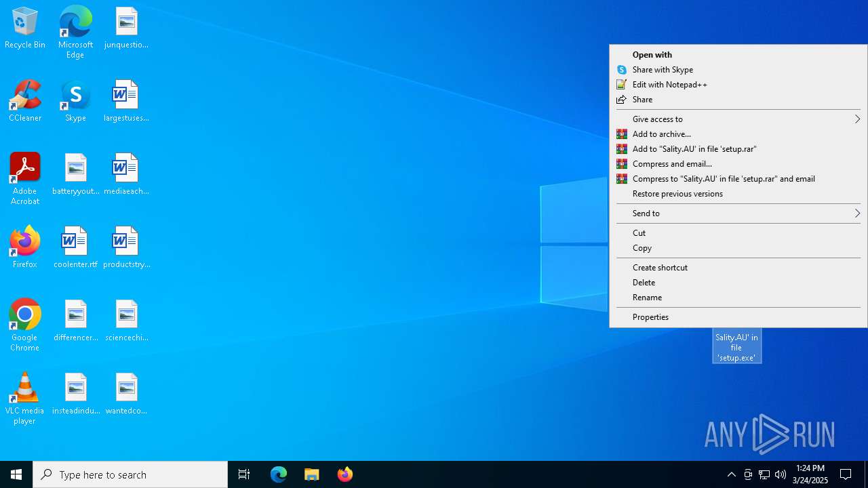Choose Delete in the context menu
This screenshot has height=488, width=868.
pyautogui.click(x=738, y=283)
